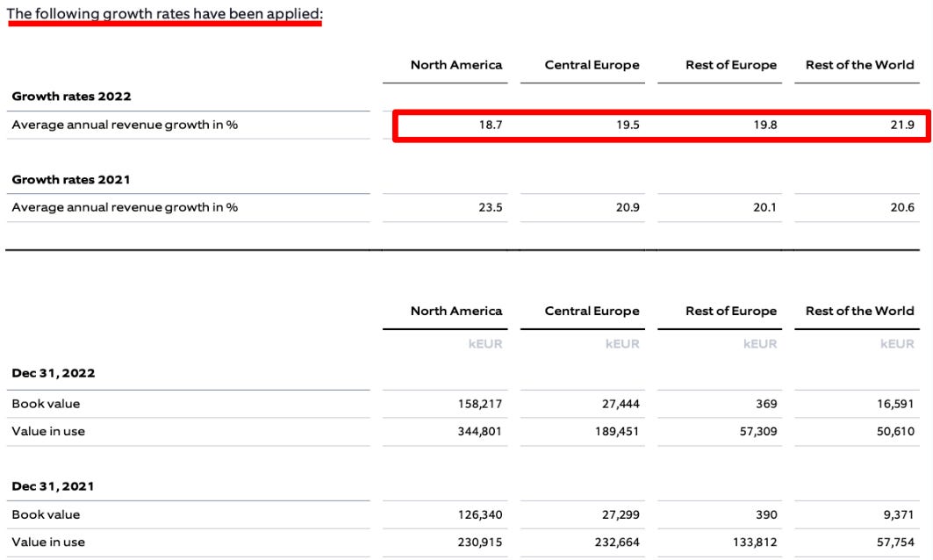The image size is (933, 560).
Task: Select 2021 value in use 230,915
Action: 479,542
